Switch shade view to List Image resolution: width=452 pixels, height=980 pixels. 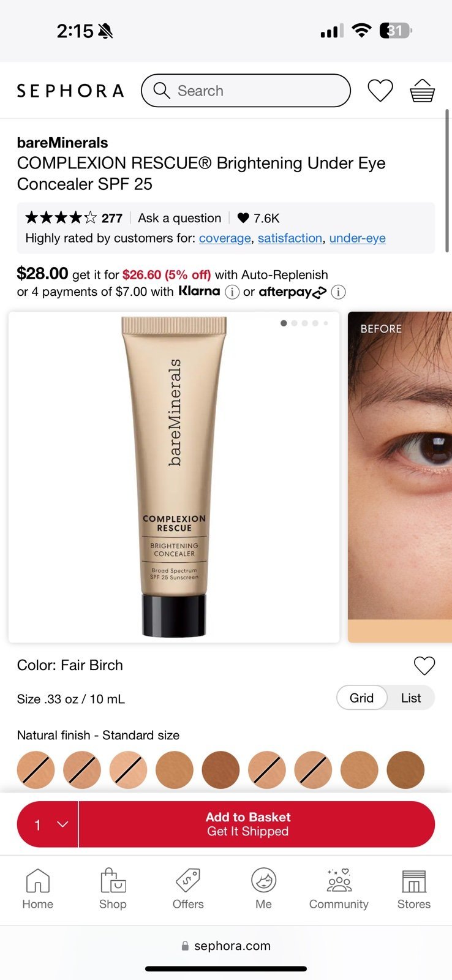[x=411, y=698]
